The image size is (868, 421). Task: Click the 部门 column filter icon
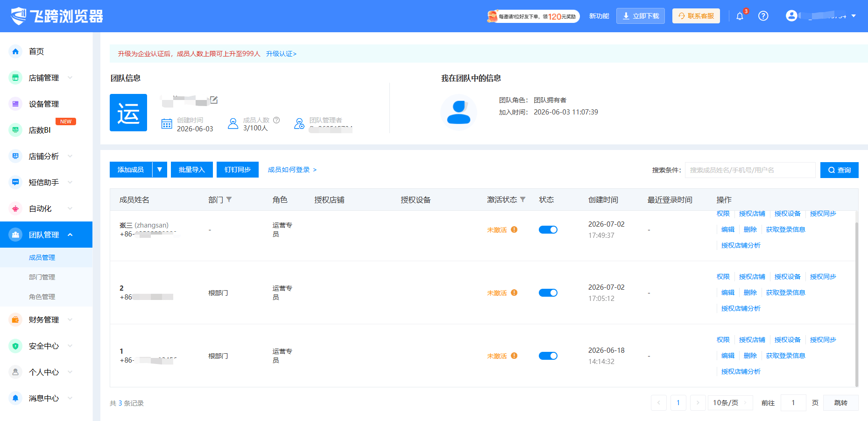tap(229, 200)
